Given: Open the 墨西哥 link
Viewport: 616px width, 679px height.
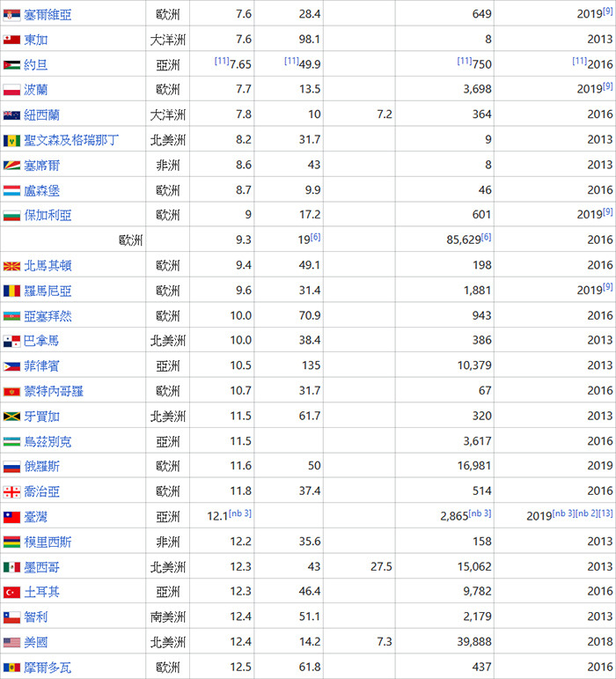Looking at the screenshot, I should point(42,567).
